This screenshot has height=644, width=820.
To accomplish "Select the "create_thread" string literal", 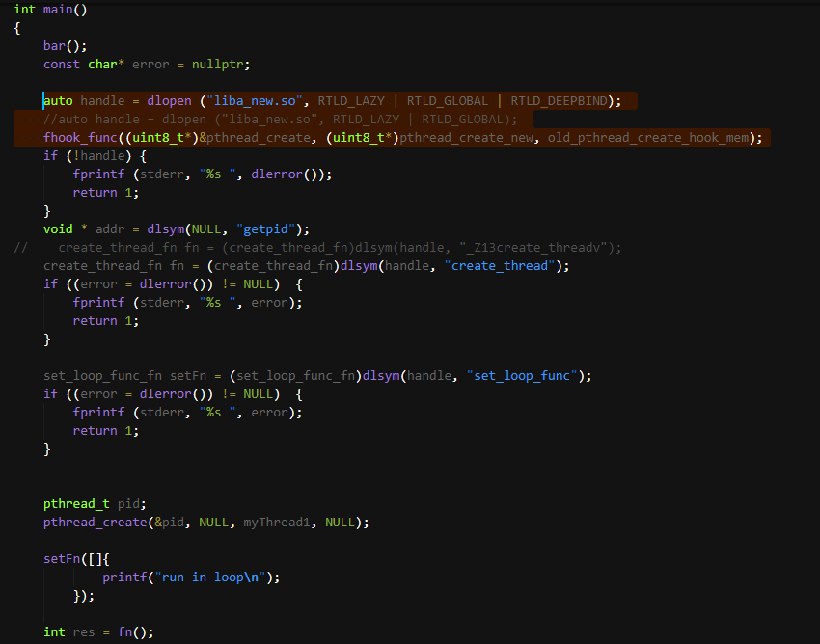I will click(x=499, y=265).
